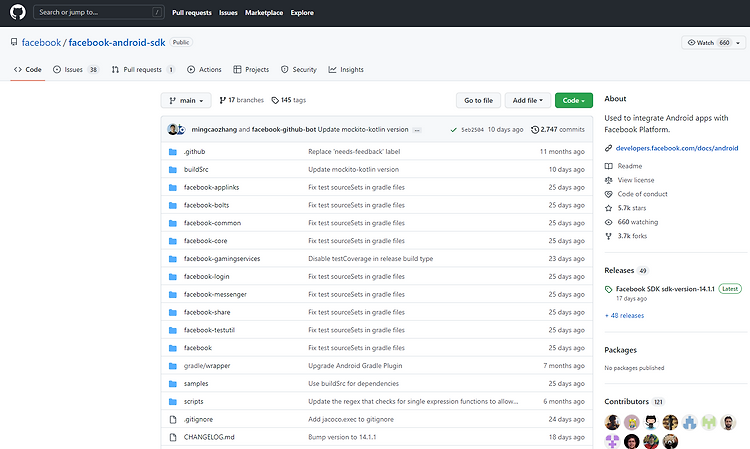
Task: Open the .github folder icon
Action: pos(173,152)
